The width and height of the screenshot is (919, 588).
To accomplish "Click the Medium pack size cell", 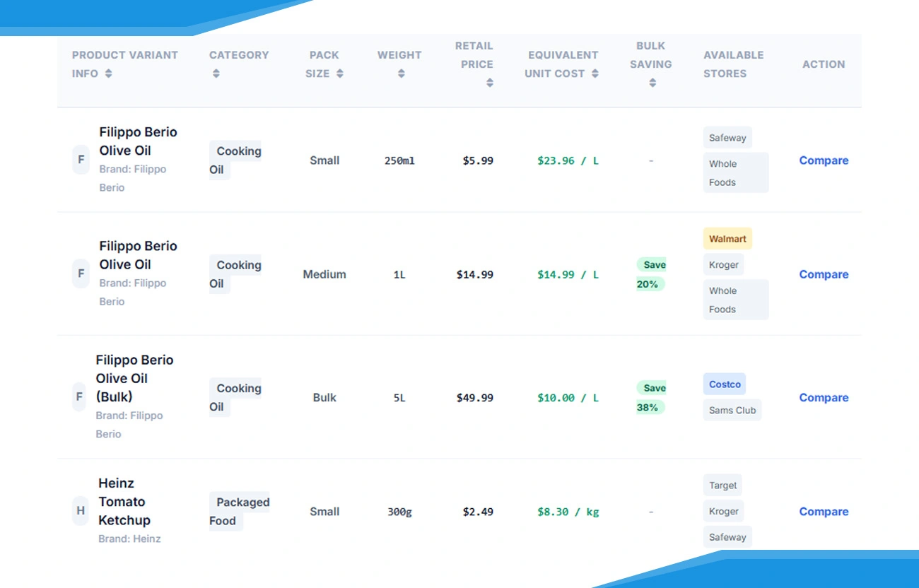I will coord(324,274).
